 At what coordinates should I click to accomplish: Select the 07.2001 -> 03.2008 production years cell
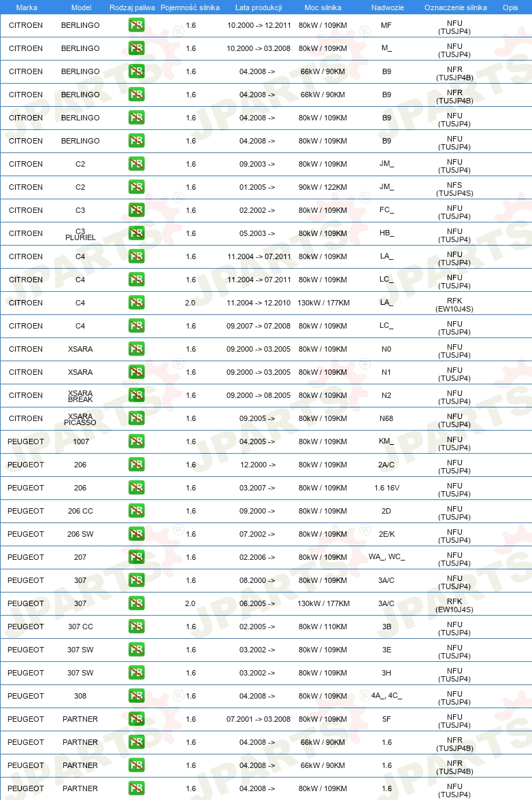[259, 719]
